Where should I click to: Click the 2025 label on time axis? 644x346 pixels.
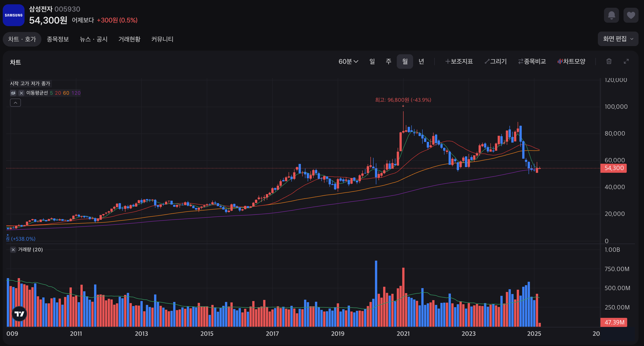(534, 334)
